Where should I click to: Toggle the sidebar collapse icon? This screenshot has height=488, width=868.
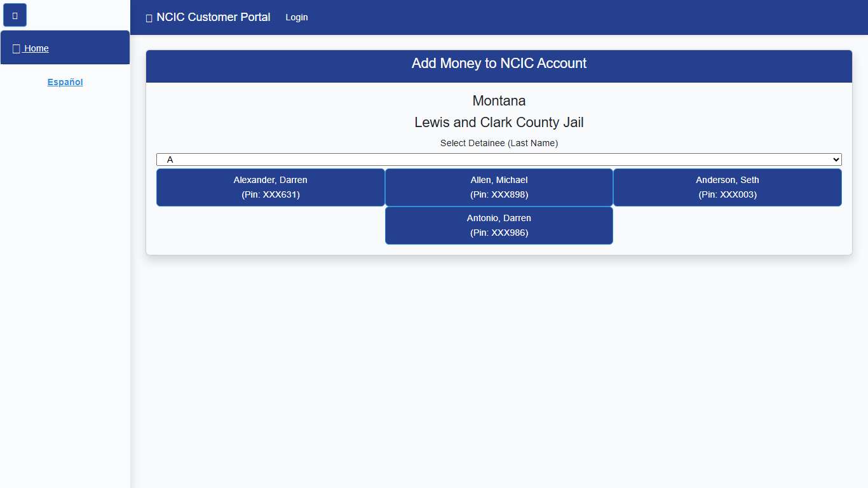15,14
